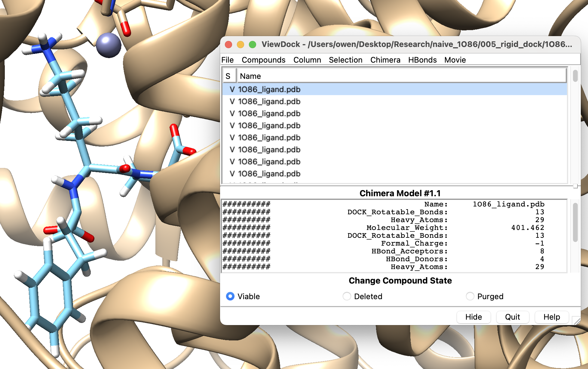Click the Quit button

coord(512,317)
